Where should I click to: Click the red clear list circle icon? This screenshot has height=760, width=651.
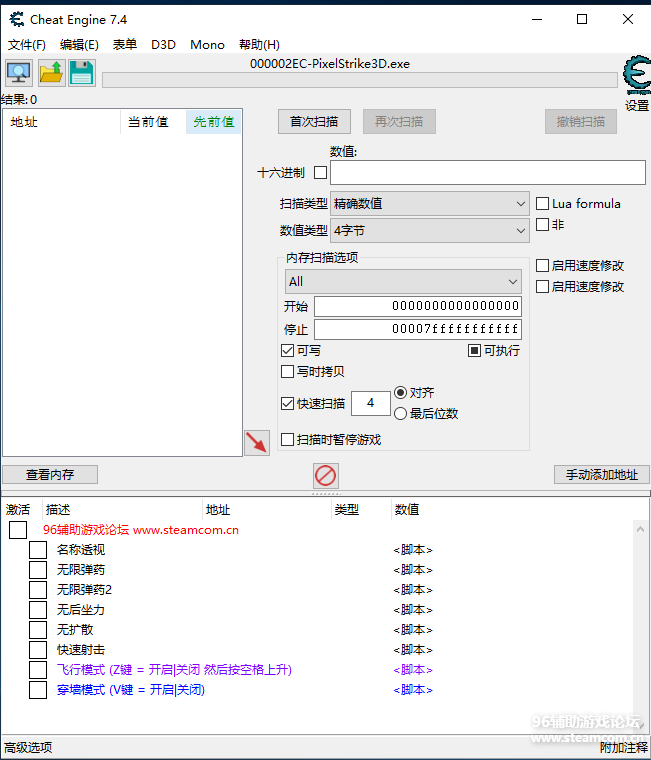point(325,475)
